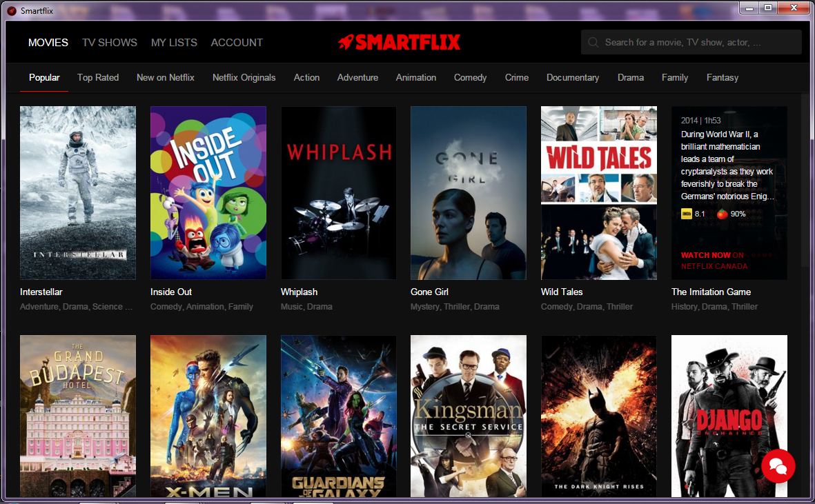Image resolution: width=815 pixels, height=504 pixels.
Task: Filter by Action genre
Action: [x=306, y=77]
